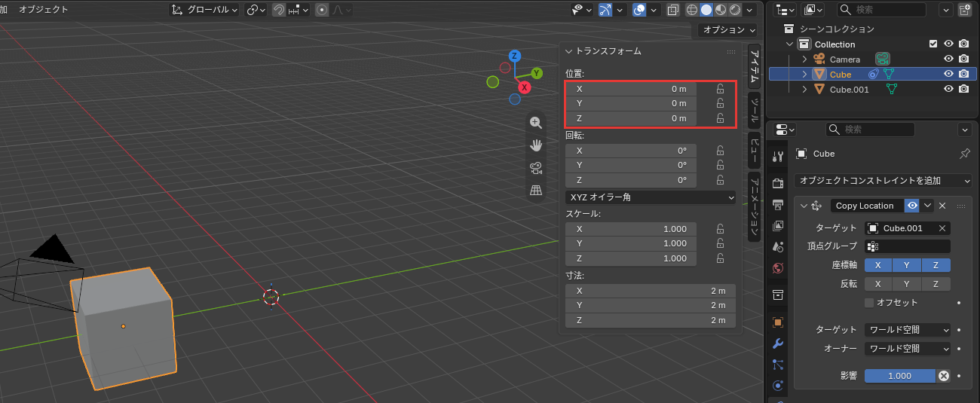Open the XYZ オイラー角 rotation mode dropdown
Viewport: 980px width, 403px height.
(x=651, y=197)
